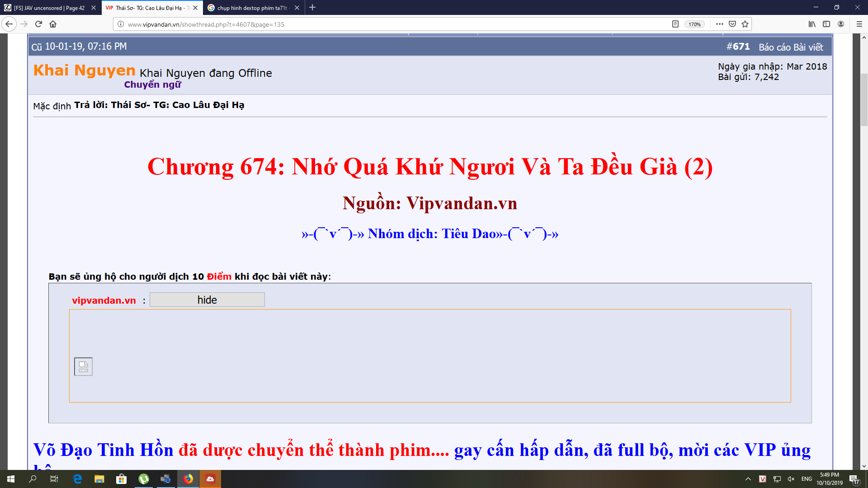Show the browser sidebars
868x488 pixels.
tap(826, 24)
